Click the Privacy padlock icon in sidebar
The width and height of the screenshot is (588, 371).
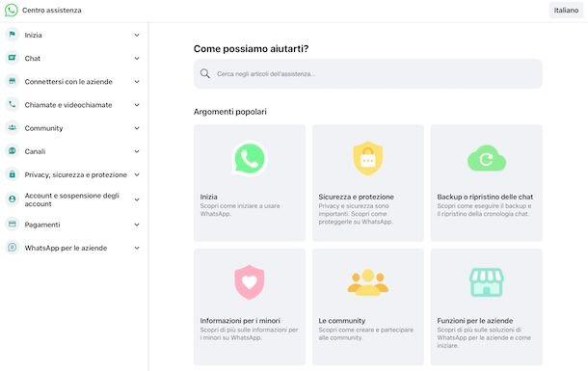pyautogui.click(x=12, y=174)
